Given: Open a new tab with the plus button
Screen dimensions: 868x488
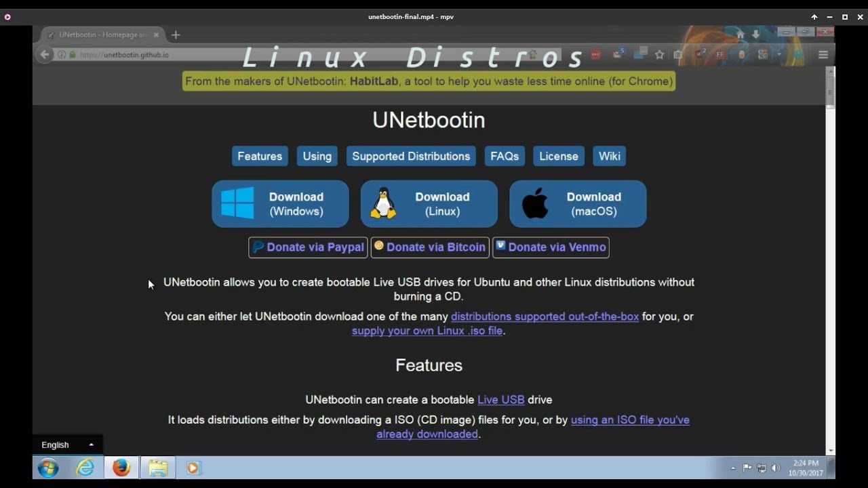Looking at the screenshot, I should point(176,35).
